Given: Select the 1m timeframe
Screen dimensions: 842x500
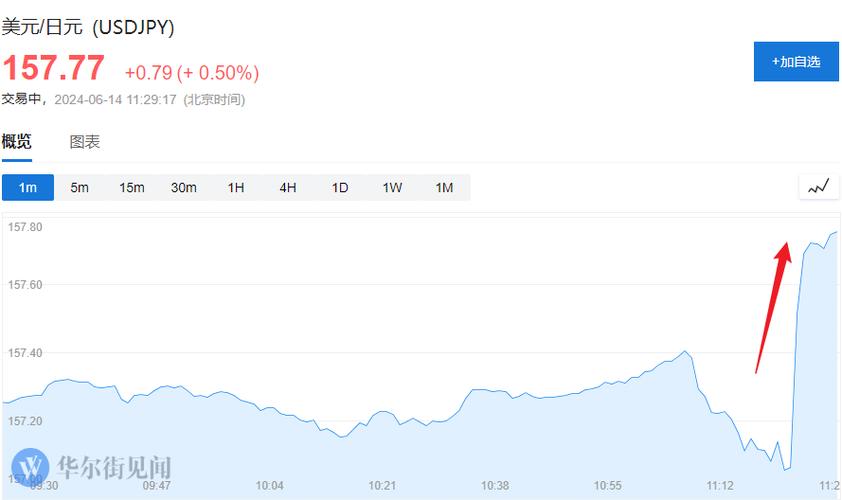Looking at the screenshot, I should pos(28,187).
